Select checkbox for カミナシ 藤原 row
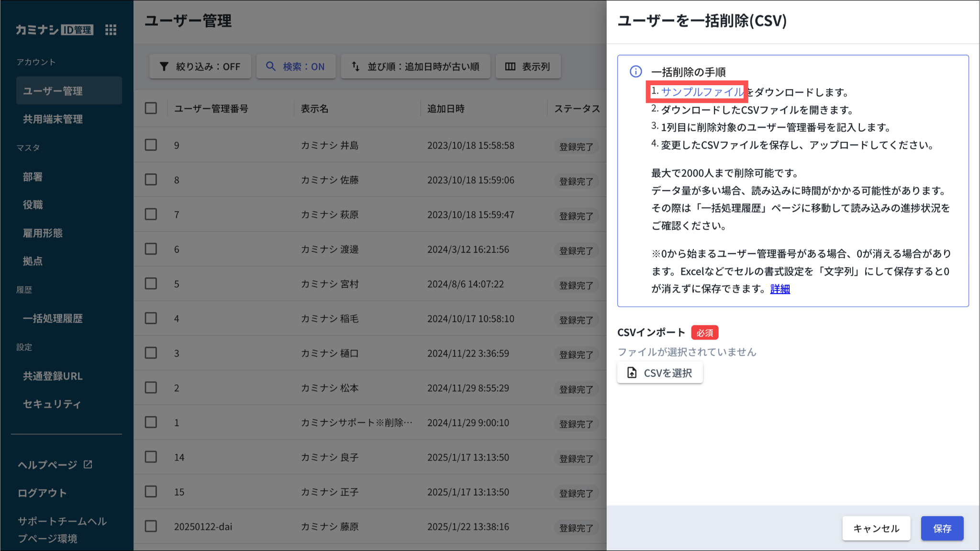This screenshot has height=551, width=980. 151,526
